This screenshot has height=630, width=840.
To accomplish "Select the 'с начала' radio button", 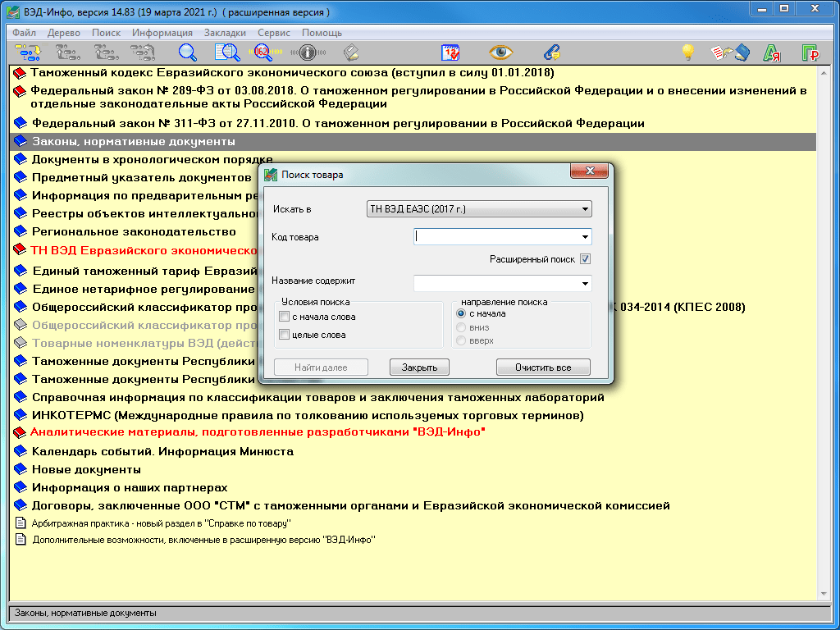I will tap(461, 313).
